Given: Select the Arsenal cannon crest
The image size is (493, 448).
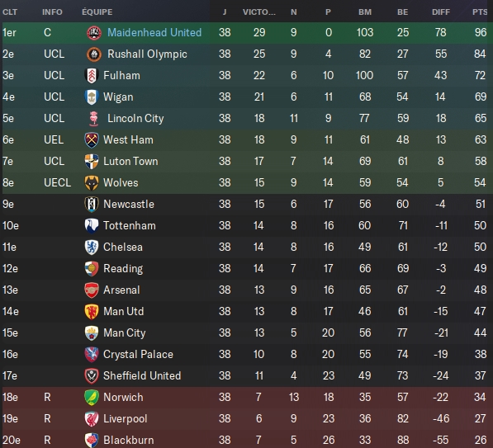Looking at the screenshot, I should pyautogui.click(x=92, y=290).
